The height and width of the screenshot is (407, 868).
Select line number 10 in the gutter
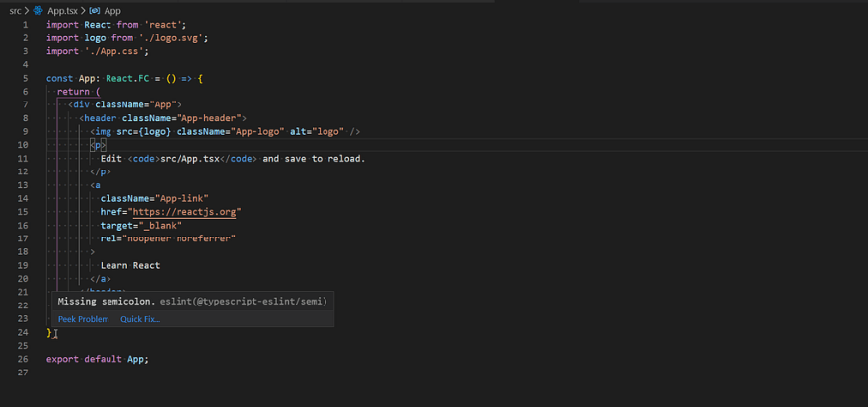pos(23,145)
